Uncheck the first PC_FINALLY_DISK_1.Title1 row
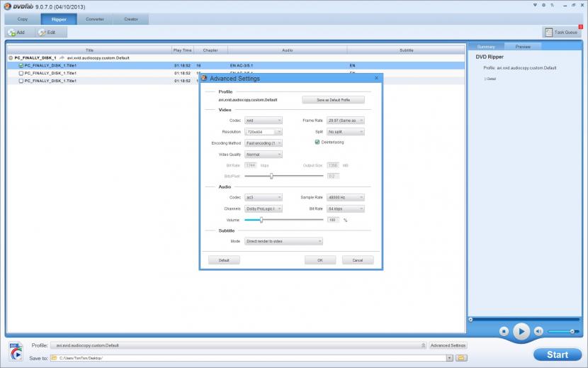 21,66
